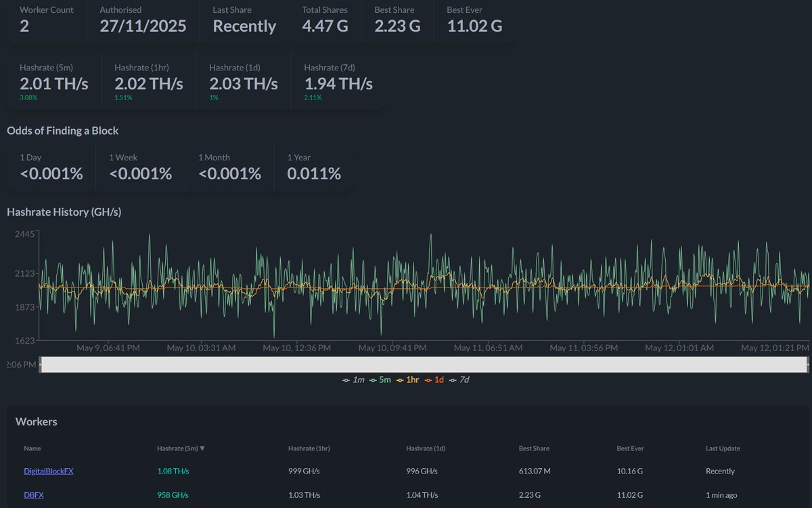Screen dimensions: 812x508
Task: Click the Authorised date 27/11/2025
Action: (143, 26)
